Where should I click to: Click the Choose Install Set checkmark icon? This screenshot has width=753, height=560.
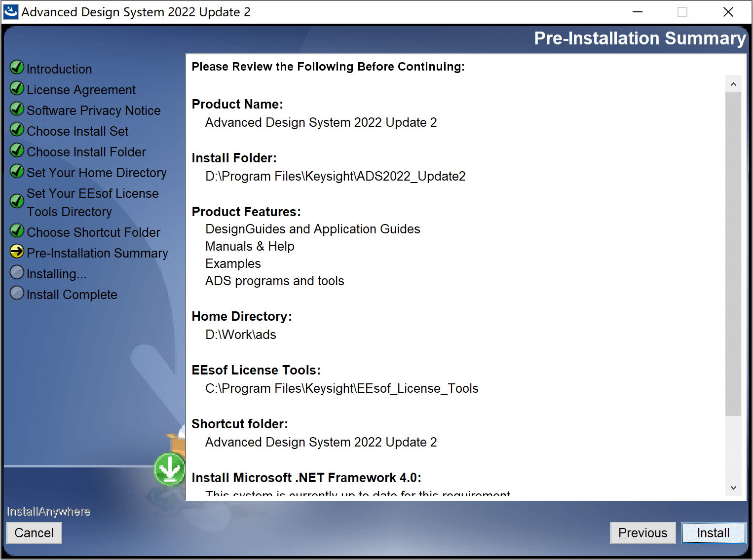coord(17,129)
